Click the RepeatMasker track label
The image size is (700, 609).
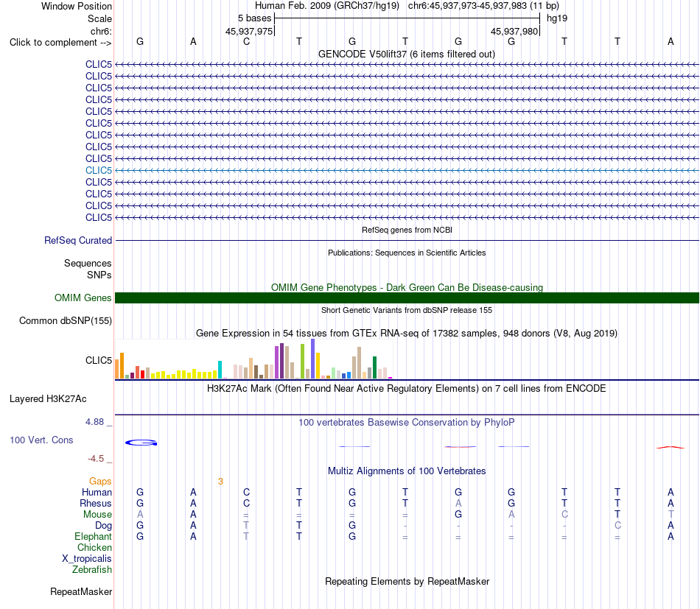coord(81,591)
